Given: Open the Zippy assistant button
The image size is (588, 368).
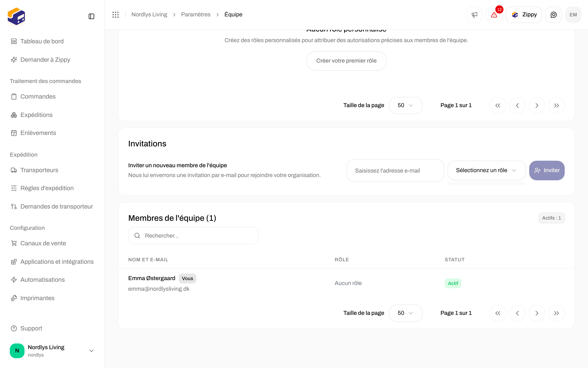Looking at the screenshot, I should pyautogui.click(x=524, y=15).
